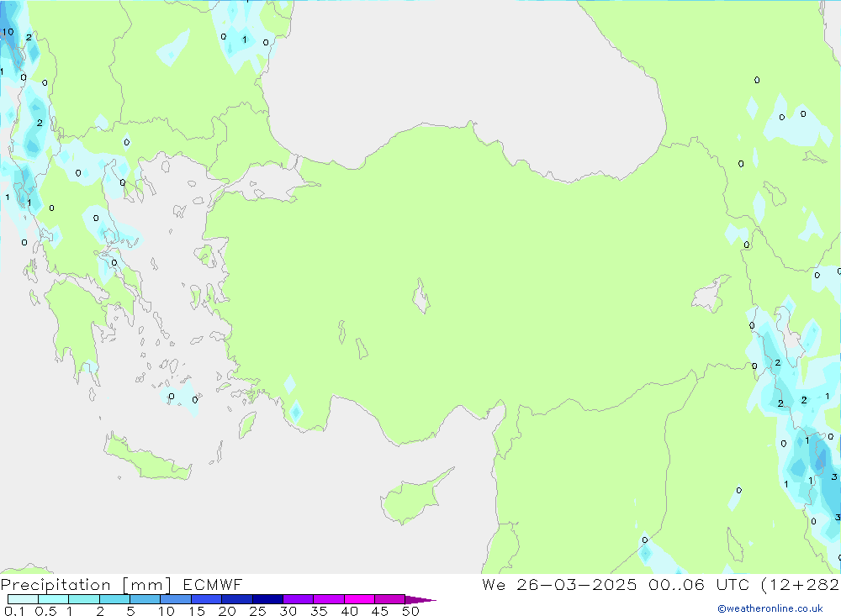Click the 'ECMWF' model label

[x=213, y=584]
